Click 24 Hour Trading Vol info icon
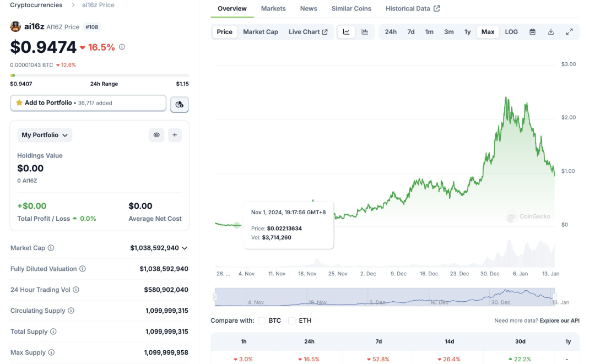The height and width of the screenshot is (364, 595). [76, 290]
